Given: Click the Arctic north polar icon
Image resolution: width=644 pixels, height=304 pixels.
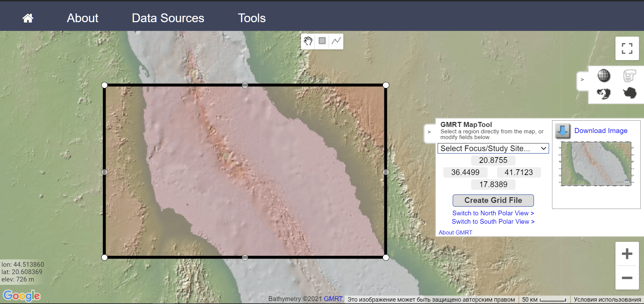Looking at the screenshot, I should click(x=604, y=93).
